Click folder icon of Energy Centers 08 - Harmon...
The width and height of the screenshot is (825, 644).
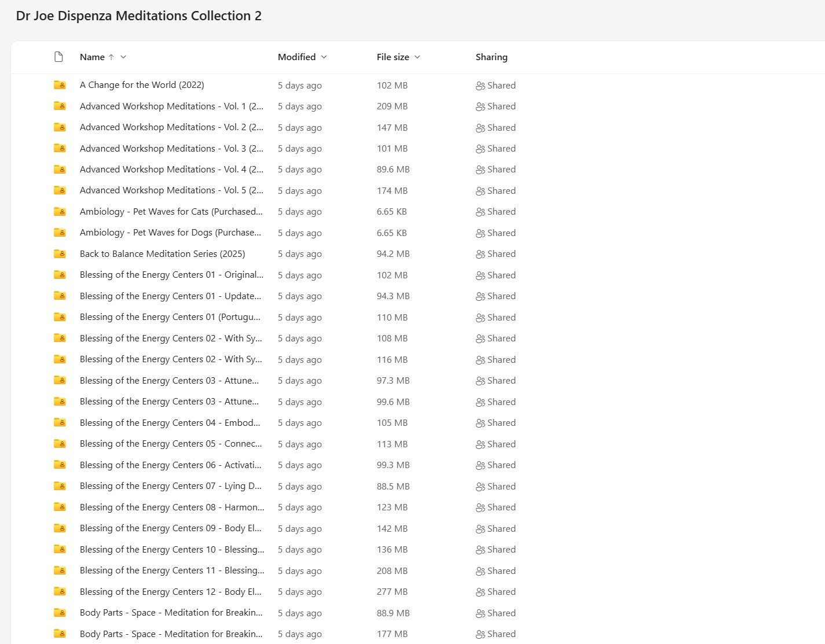tap(60, 507)
